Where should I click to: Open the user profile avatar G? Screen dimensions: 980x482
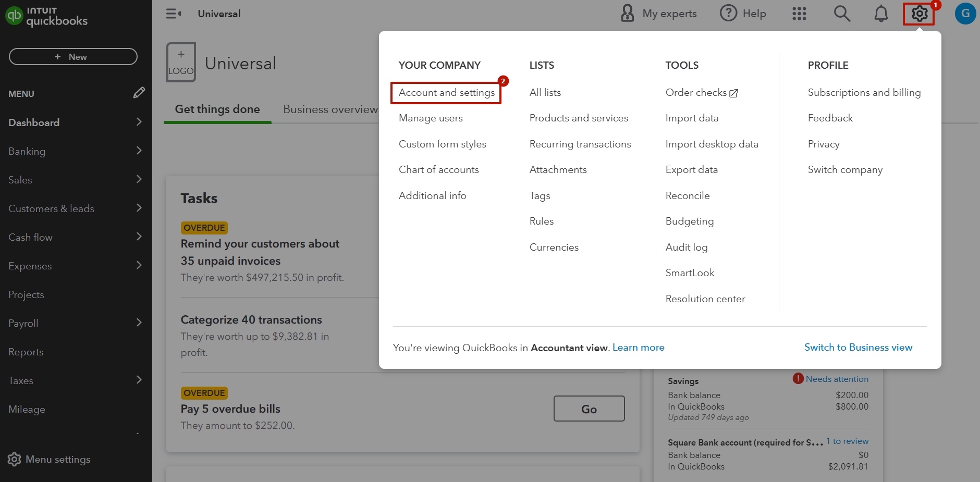coord(965,14)
